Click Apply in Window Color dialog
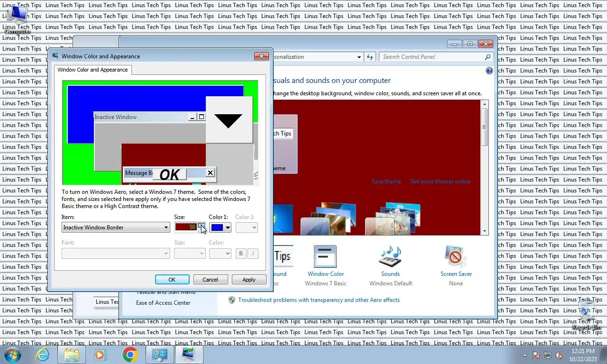 click(x=249, y=280)
